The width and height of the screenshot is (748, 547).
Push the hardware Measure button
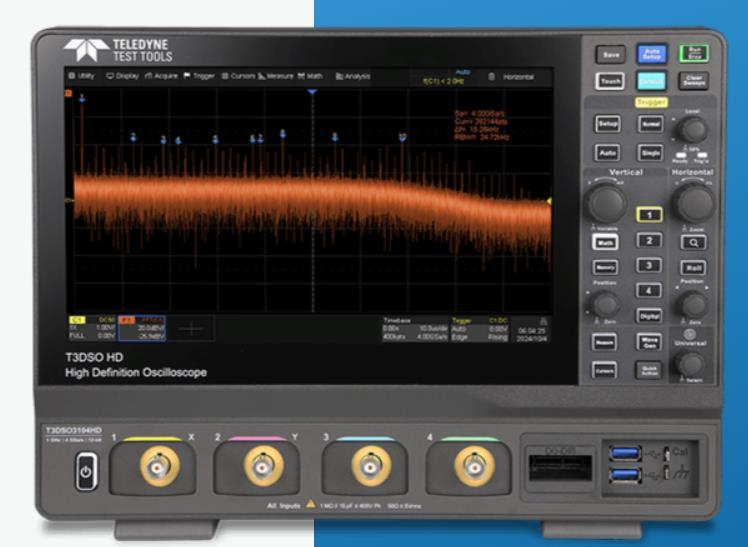[604, 342]
